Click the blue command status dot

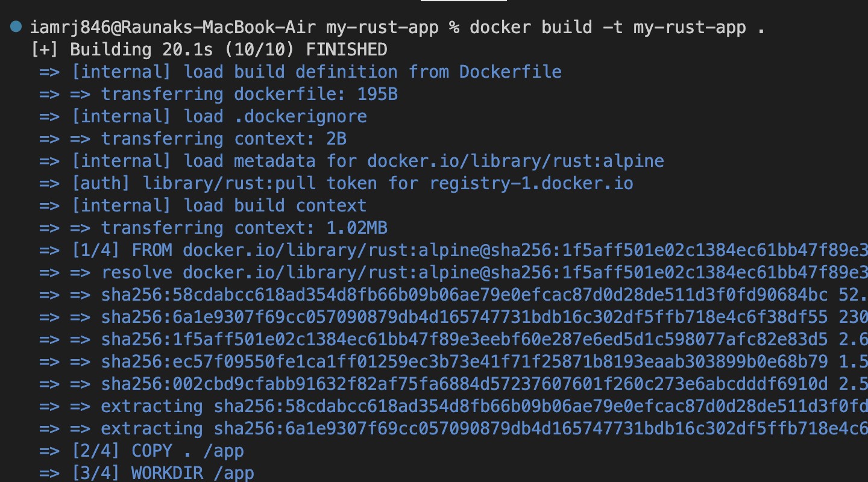click(x=16, y=27)
